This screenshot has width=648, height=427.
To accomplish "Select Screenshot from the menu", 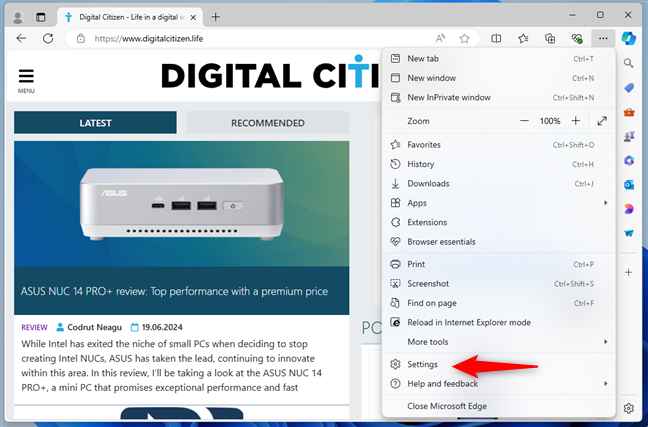I will (x=498, y=284).
